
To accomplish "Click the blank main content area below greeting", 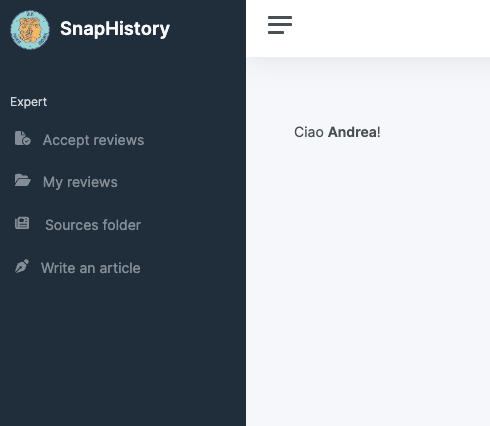I will coord(368,283).
